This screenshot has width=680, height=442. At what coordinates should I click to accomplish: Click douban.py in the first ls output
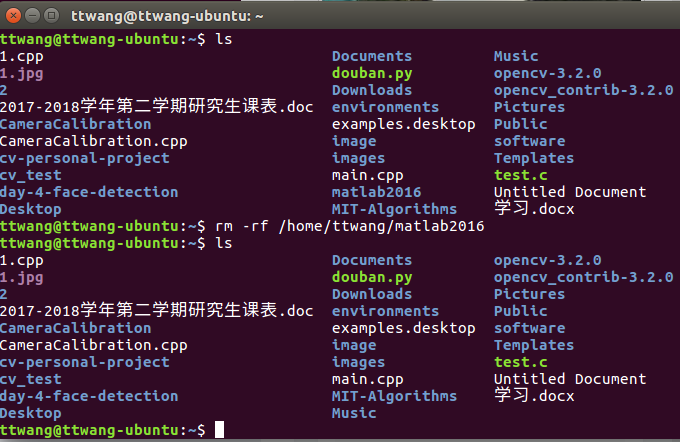coord(372,73)
